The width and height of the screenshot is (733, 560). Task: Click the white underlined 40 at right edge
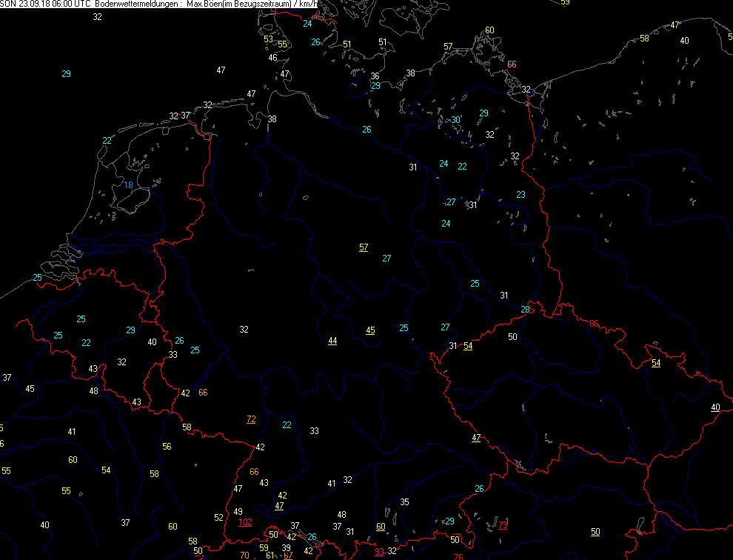click(x=714, y=407)
